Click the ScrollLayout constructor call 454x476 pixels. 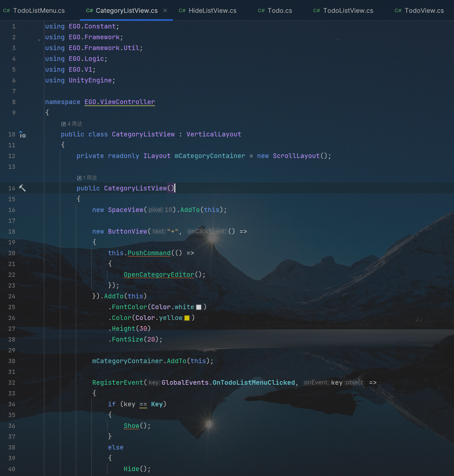pyautogui.click(x=296, y=156)
